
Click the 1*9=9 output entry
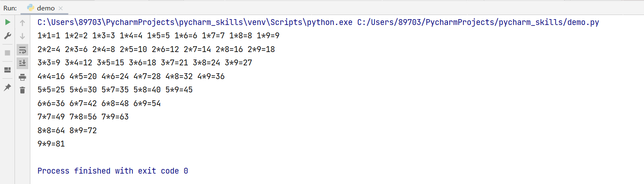point(268,36)
